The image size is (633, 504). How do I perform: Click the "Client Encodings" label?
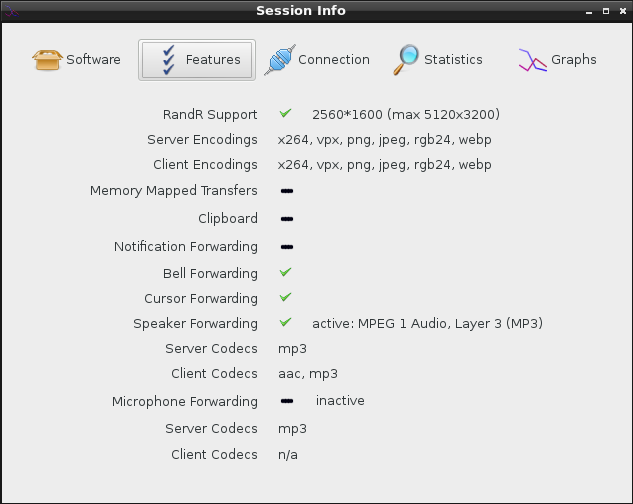tap(205, 165)
